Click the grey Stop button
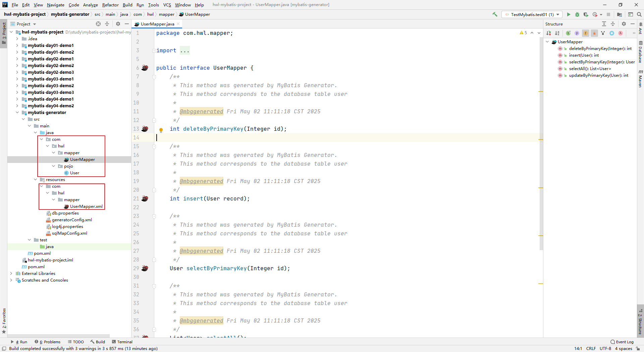The width and height of the screenshot is (644, 352). click(608, 14)
